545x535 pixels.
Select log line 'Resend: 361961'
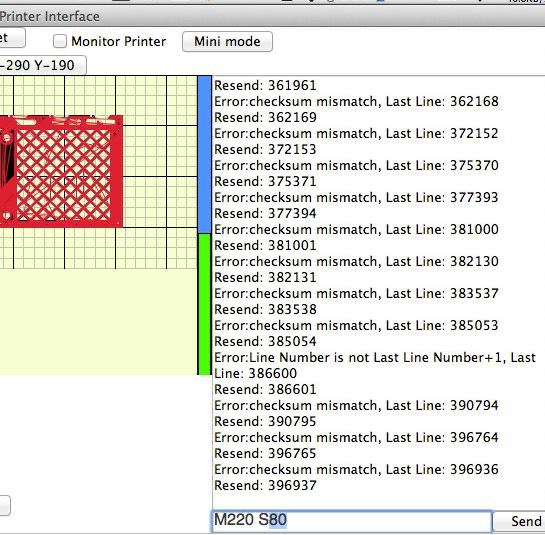(265, 86)
